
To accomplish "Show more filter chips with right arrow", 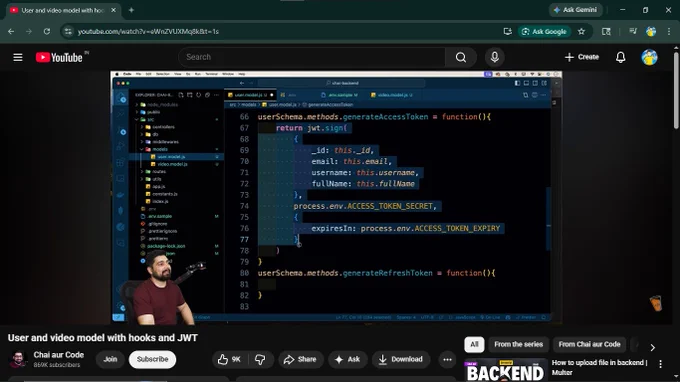I will pos(652,347).
